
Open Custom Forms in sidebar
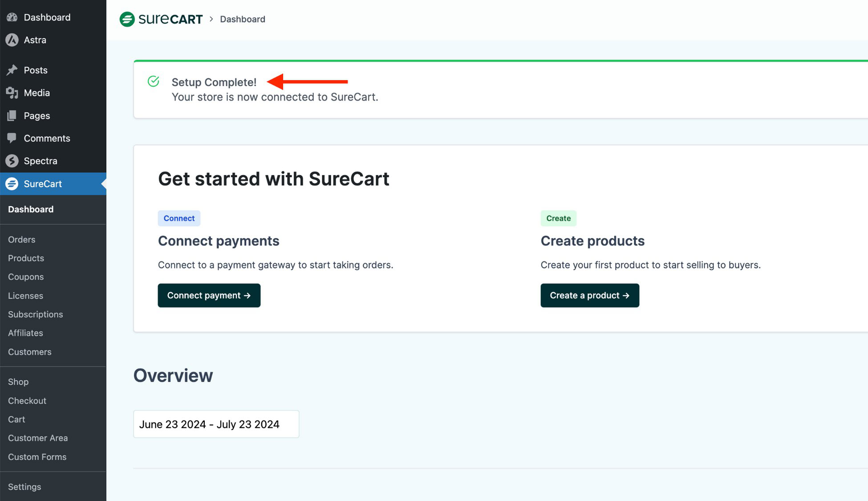tap(37, 457)
